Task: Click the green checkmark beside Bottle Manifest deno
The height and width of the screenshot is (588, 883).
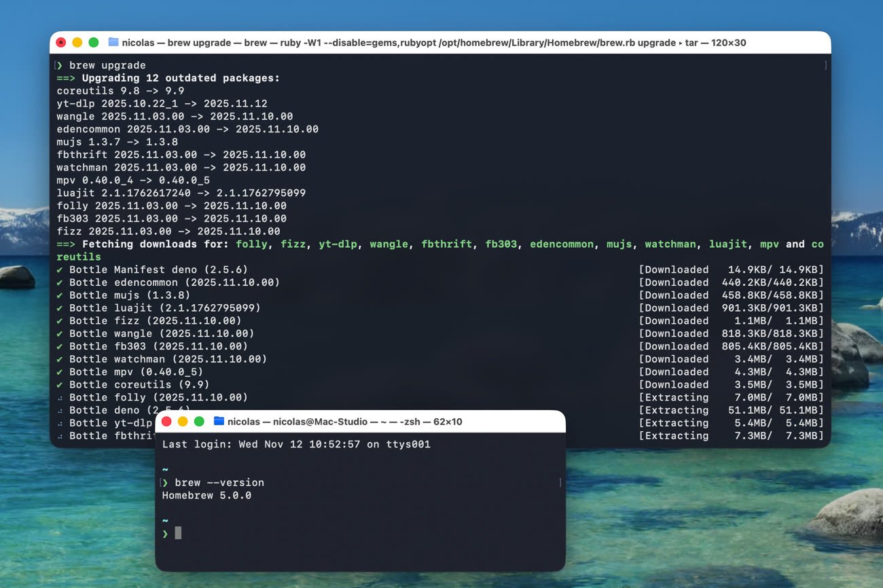Action: 60,270
